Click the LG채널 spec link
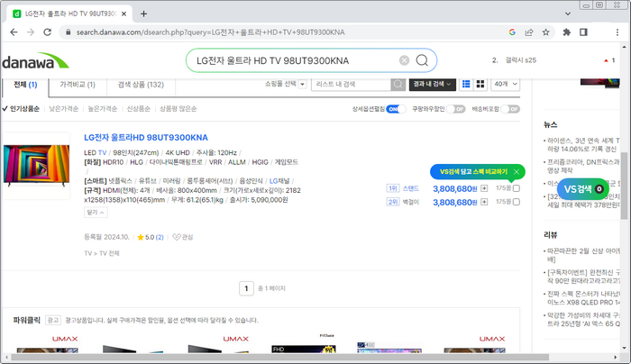The width and height of the screenshot is (631, 364). click(x=279, y=181)
